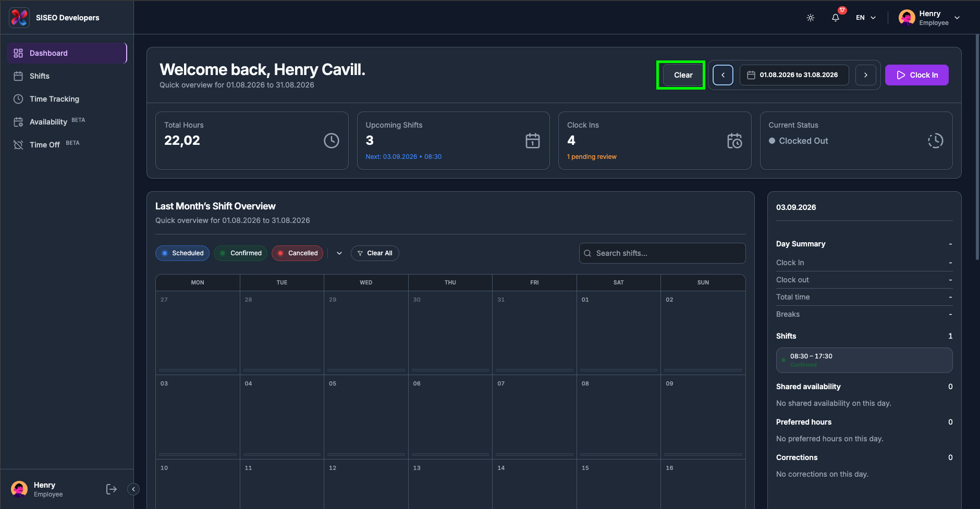Go to Shifts in the sidebar
980x509 pixels.
pyautogui.click(x=67, y=76)
